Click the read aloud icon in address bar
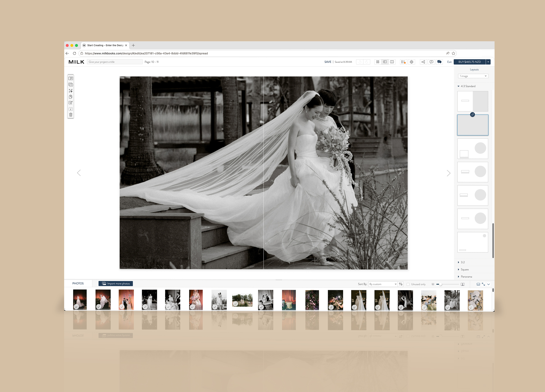 [x=448, y=53]
